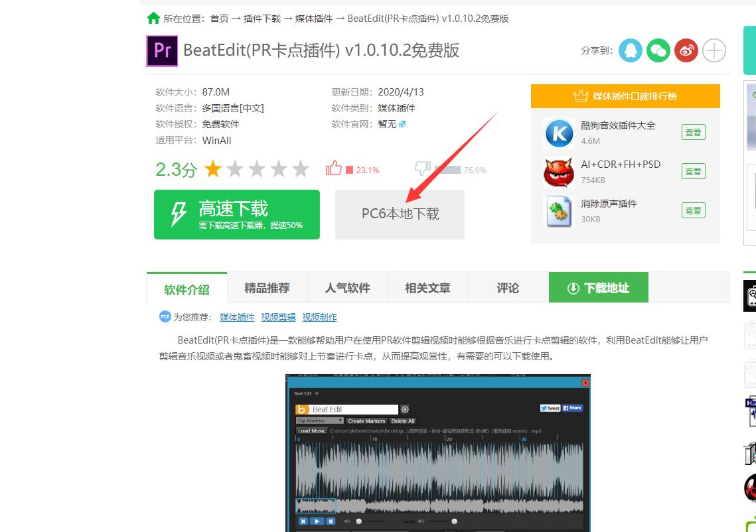
Task: Click Load Music in Beat Edit screenshot
Action: coord(312,431)
